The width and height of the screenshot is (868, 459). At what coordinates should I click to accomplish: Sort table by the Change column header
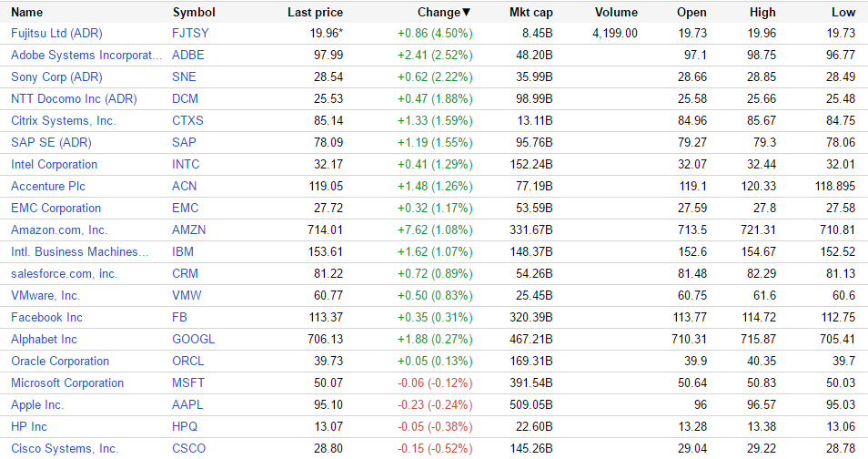tap(443, 13)
